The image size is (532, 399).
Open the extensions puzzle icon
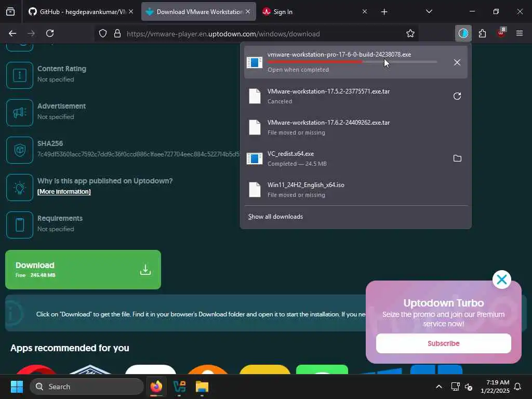click(482, 33)
